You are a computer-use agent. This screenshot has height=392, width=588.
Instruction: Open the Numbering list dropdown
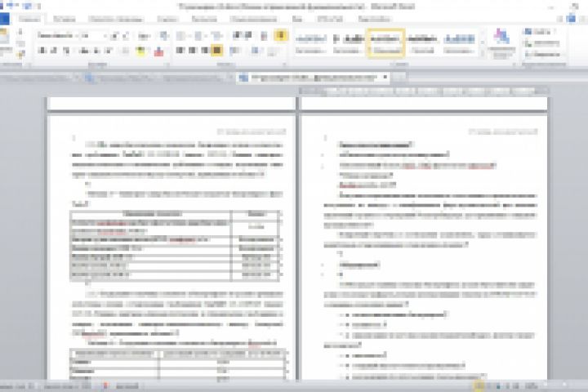pos(199,36)
